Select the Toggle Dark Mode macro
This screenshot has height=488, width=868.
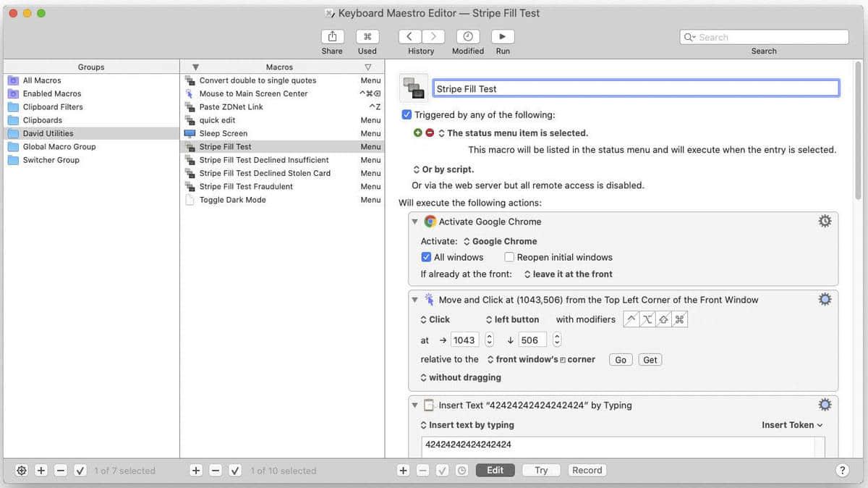tap(232, 200)
